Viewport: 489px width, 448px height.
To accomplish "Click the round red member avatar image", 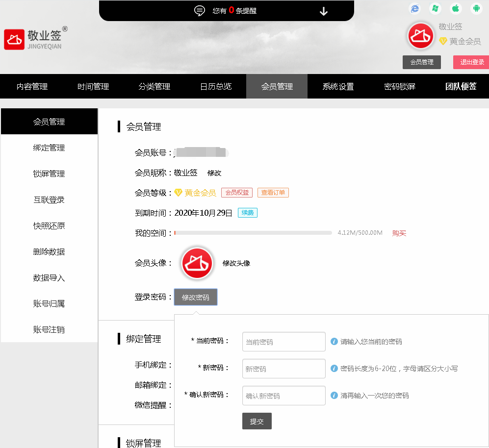I will click(420, 36).
